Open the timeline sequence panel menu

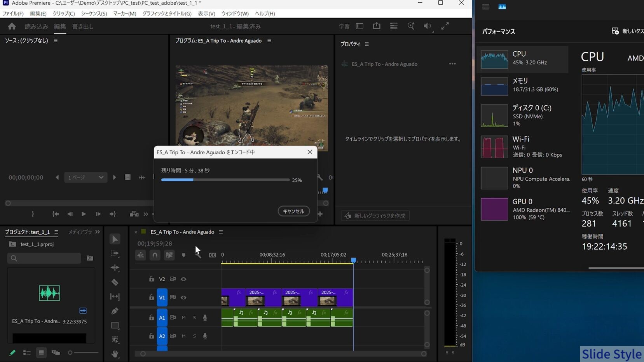pos(221,232)
